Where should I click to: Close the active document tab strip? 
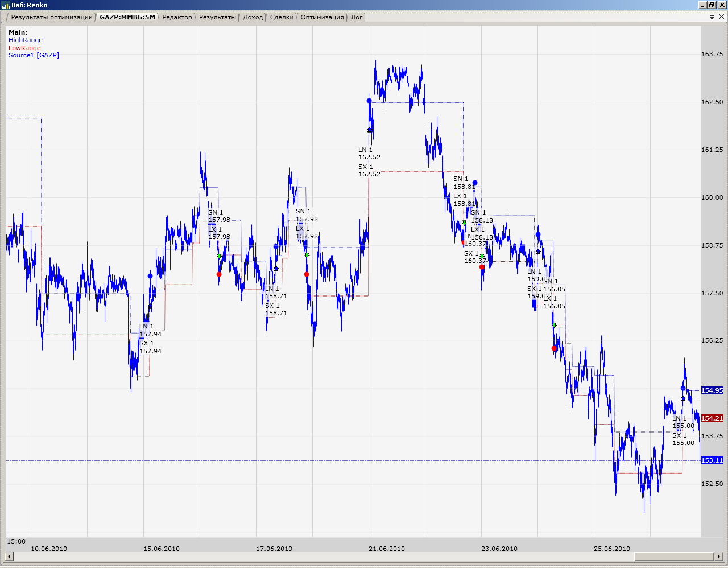722,17
